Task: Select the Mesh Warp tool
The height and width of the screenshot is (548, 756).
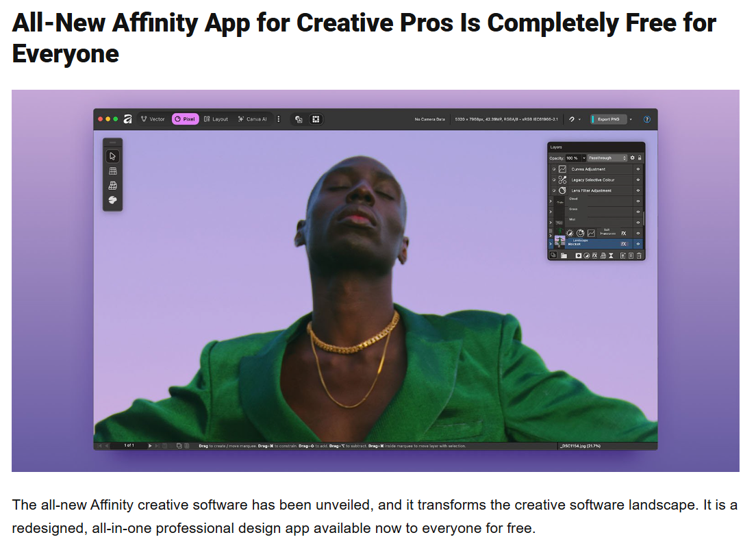Action: tap(113, 186)
